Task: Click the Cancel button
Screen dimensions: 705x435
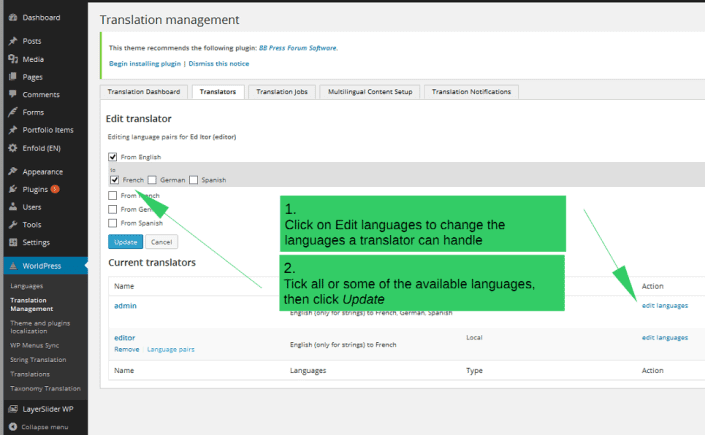Action: pyautogui.click(x=161, y=242)
